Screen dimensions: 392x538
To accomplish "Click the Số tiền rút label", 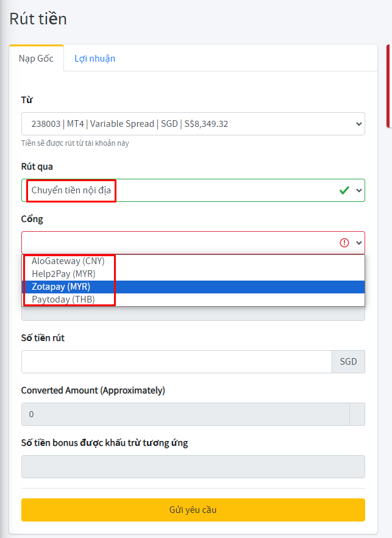I will pyautogui.click(x=43, y=338).
